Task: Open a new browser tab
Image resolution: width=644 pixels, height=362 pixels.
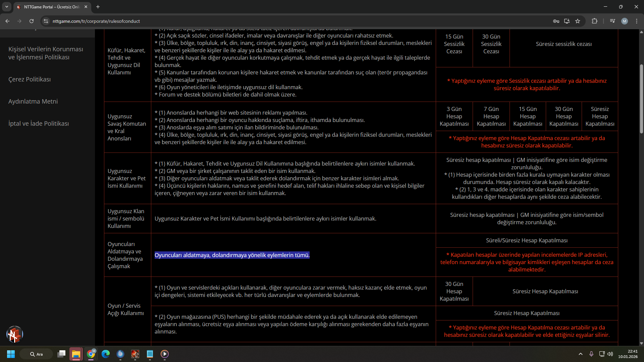Action: (98, 7)
